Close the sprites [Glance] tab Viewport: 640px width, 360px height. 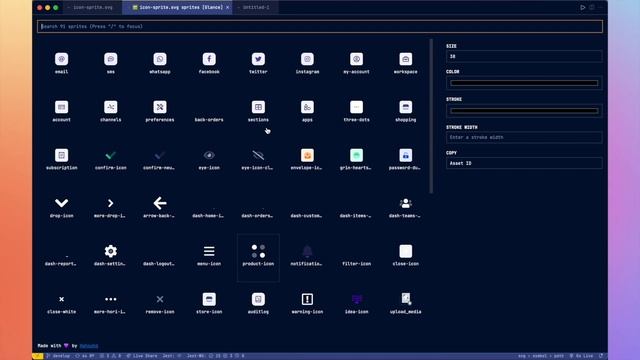227,7
